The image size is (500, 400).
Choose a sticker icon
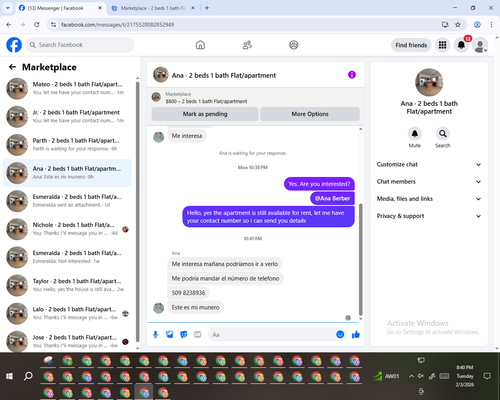tap(183, 334)
